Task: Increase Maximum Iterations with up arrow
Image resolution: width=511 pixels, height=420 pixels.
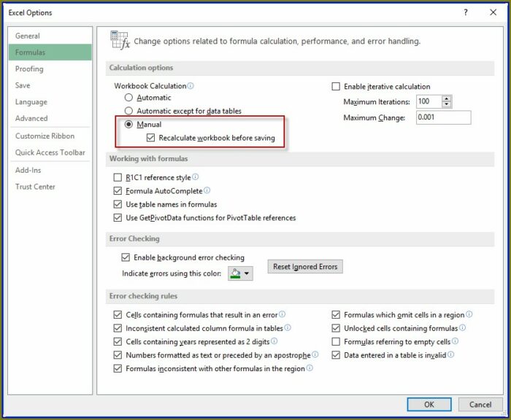Action: [x=447, y=98]
